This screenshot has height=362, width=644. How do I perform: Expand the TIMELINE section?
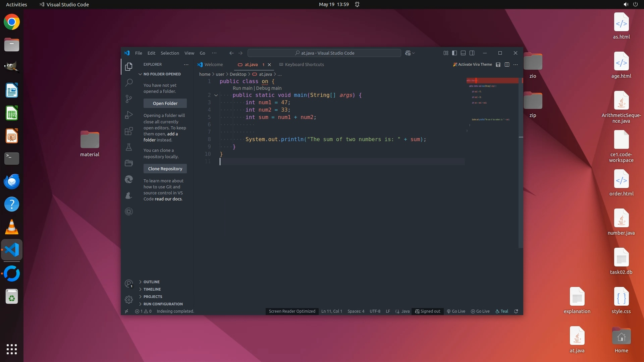point(152,289)
